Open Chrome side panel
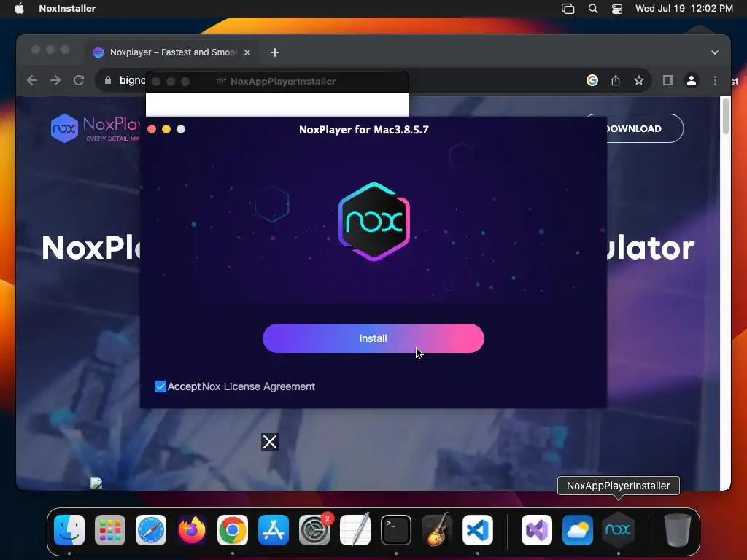The image size is (747, 560). click(x=668, y=80)
